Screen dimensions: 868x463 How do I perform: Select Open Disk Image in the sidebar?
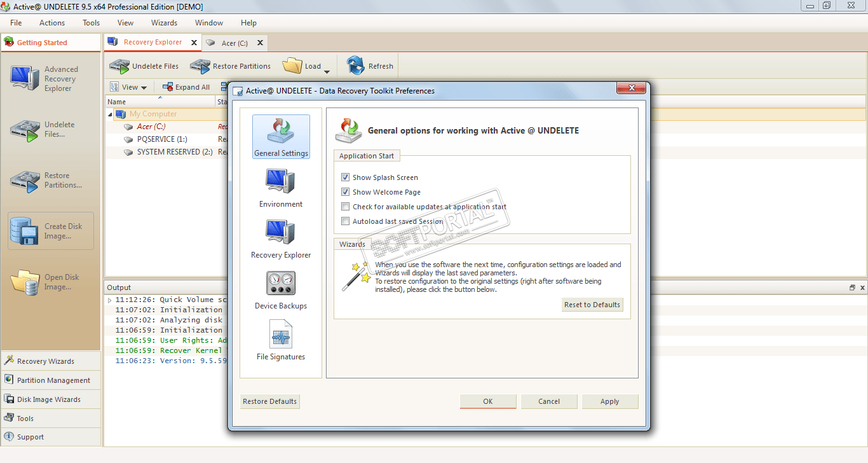[50, 282]
